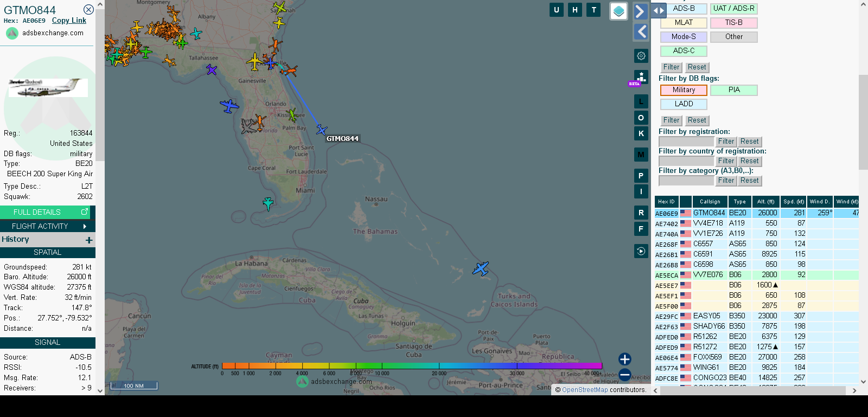Toggle the Military DB flag filter

684,90
